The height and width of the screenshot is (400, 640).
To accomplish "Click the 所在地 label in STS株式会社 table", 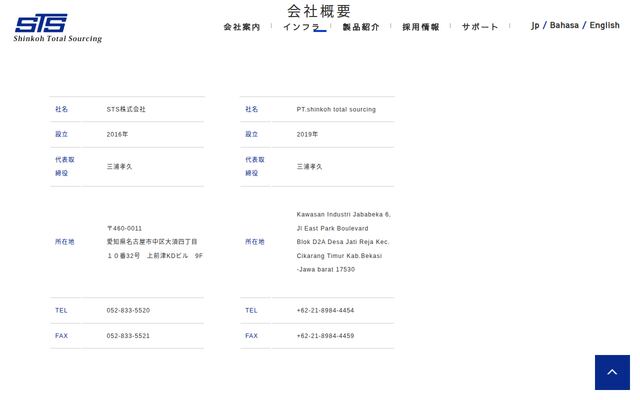I will tap(64, 242).
